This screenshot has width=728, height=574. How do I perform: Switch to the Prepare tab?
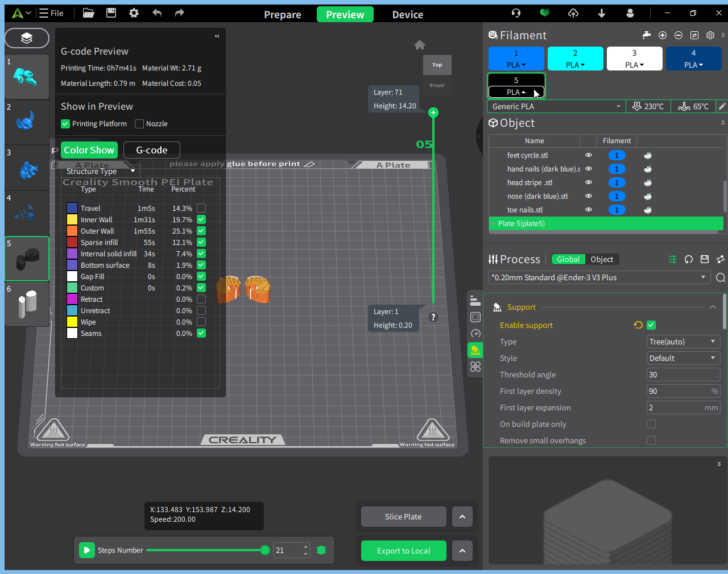pyautogui.click(x=283, y=15)
